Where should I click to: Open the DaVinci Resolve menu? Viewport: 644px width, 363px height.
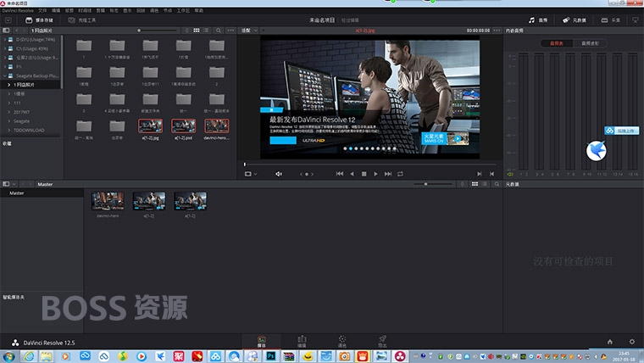18,11
